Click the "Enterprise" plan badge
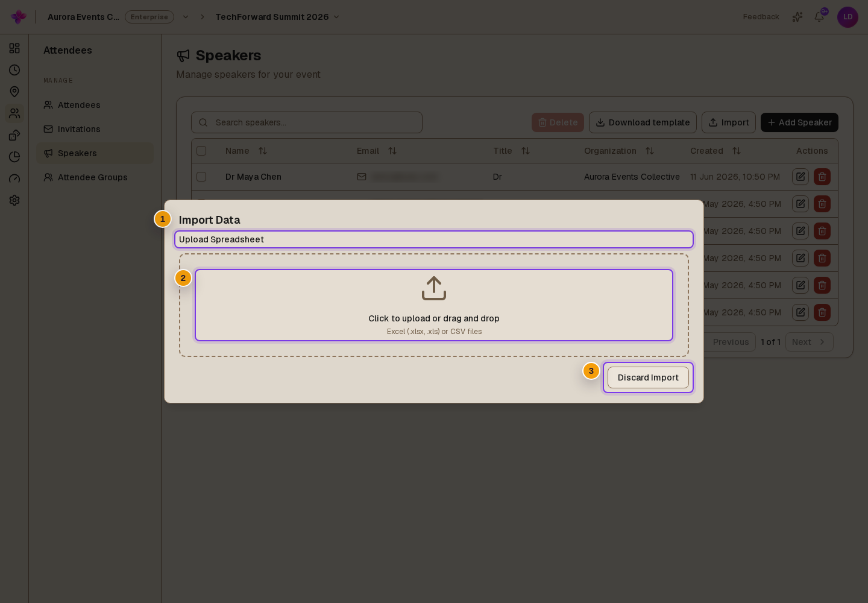 [149, 17]
